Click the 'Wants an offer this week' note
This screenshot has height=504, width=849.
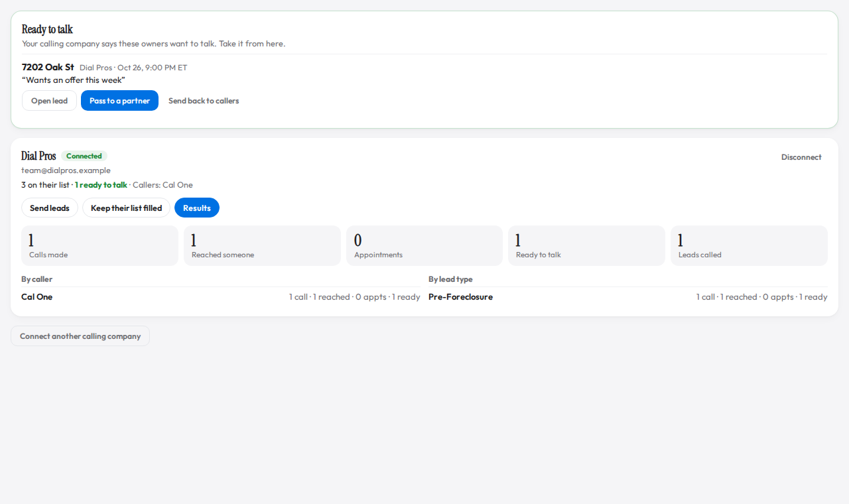(74, 80)
